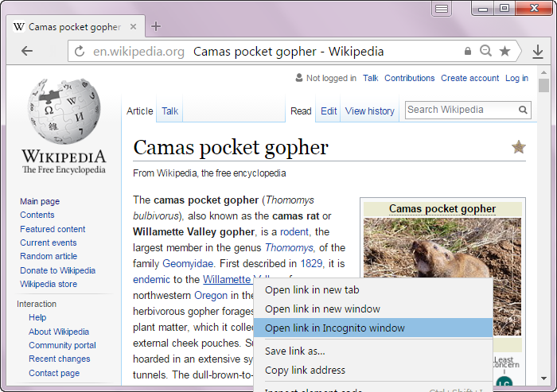Follow the 1829 year link
The image size is (557, 392).
pos(311,263)
